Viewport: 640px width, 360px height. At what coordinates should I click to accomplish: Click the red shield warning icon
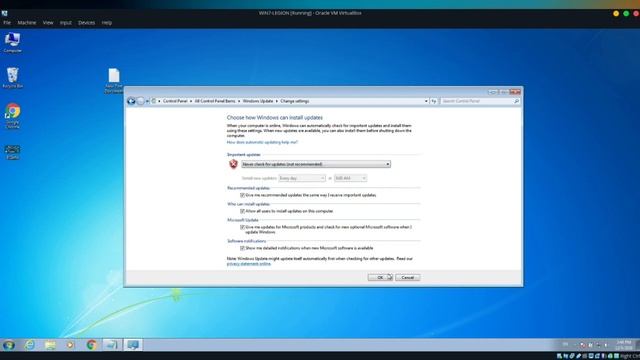(233, 164)
